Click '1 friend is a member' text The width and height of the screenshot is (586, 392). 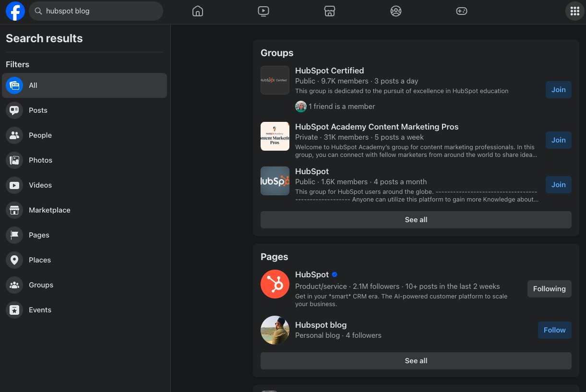(x=342, y=107)
